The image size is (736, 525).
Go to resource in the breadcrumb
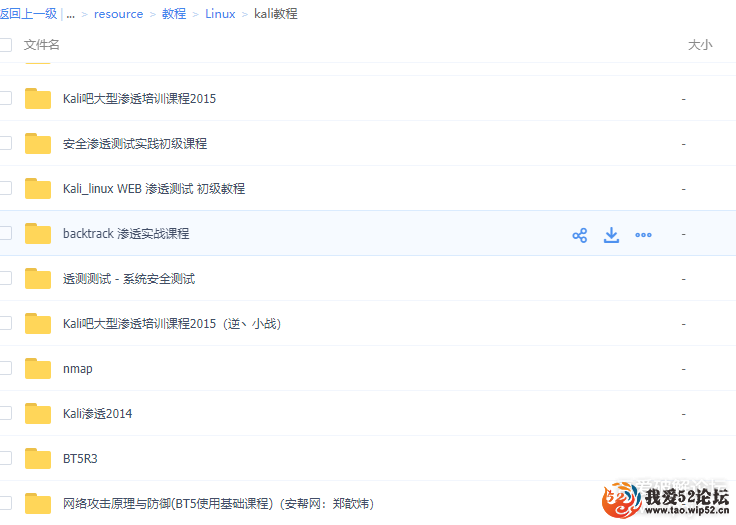tap(118, 14)
